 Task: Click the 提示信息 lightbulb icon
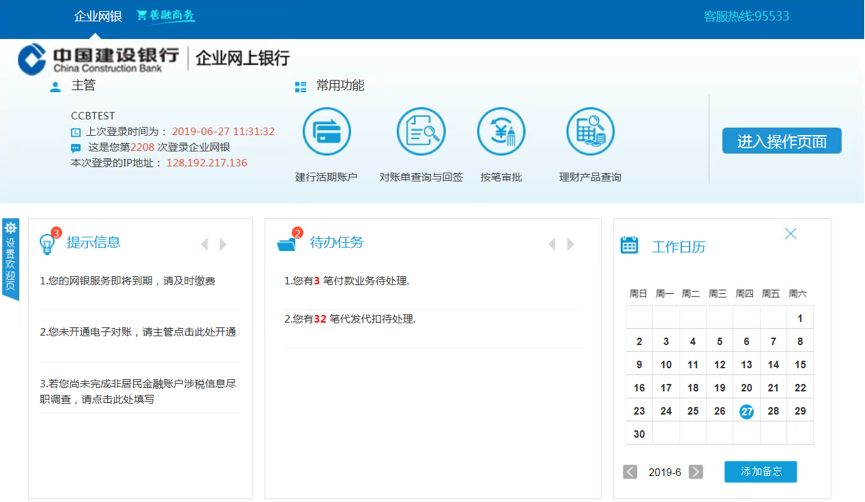tap(47, 242)
